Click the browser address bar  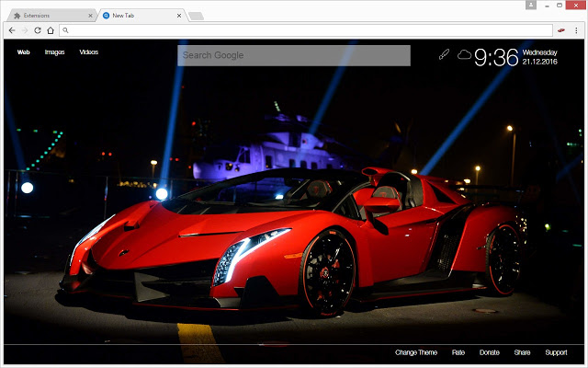click(306, 30)
